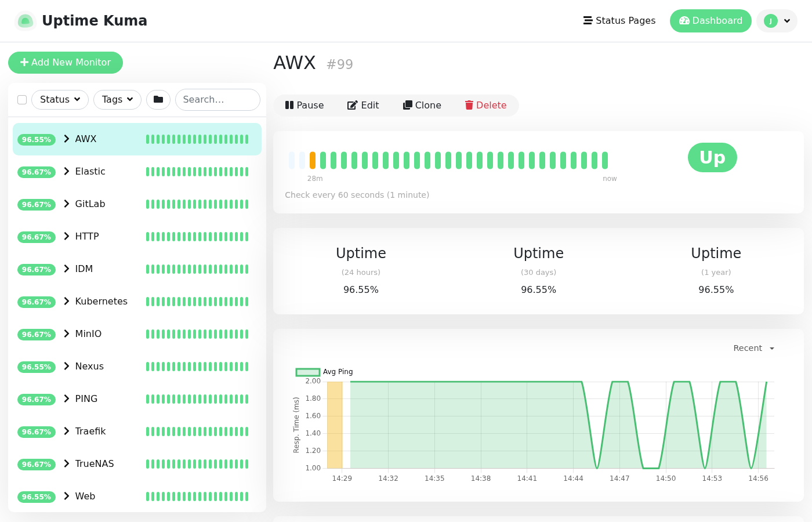
Task: Go to the Dashboard
Action: (x=710, y=21)
